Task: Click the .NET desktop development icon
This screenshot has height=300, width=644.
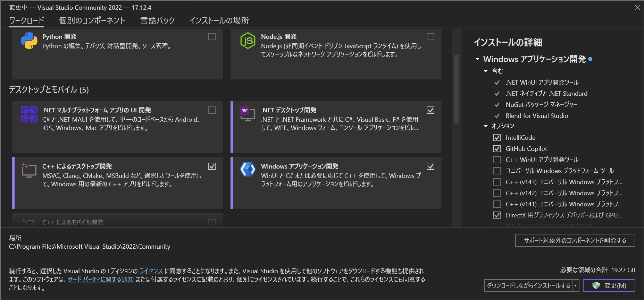Action: click(248, 114)
